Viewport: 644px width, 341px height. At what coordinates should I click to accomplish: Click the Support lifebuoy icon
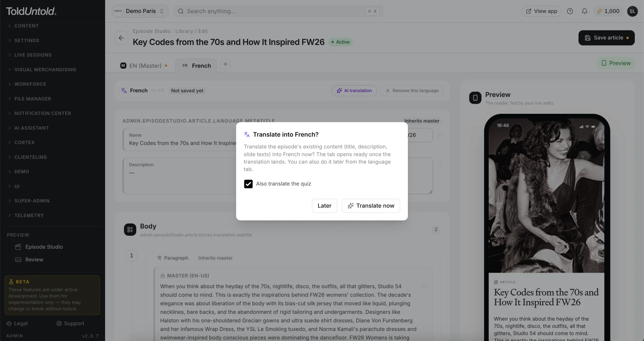click(59, 323)
